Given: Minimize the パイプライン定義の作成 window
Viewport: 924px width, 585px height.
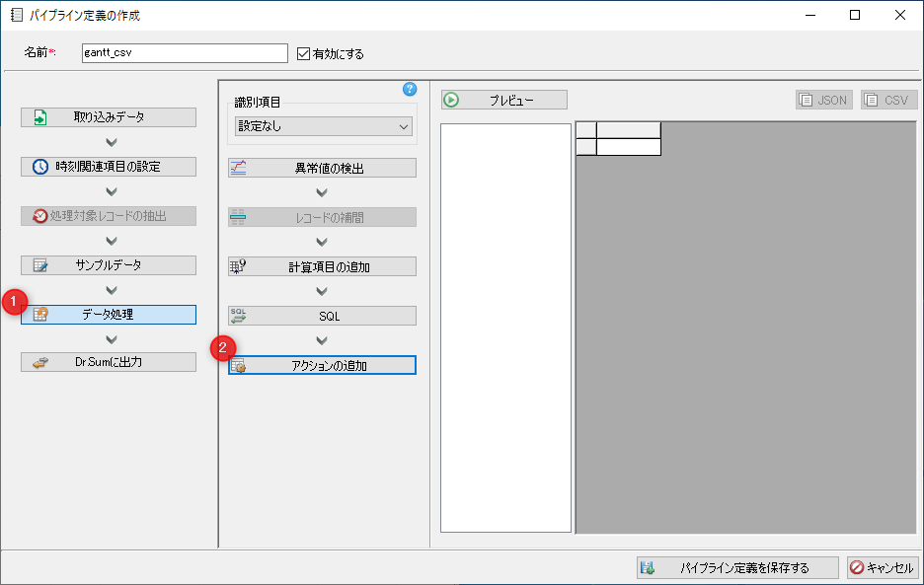Looking at the screenshot, I should 810,16.
